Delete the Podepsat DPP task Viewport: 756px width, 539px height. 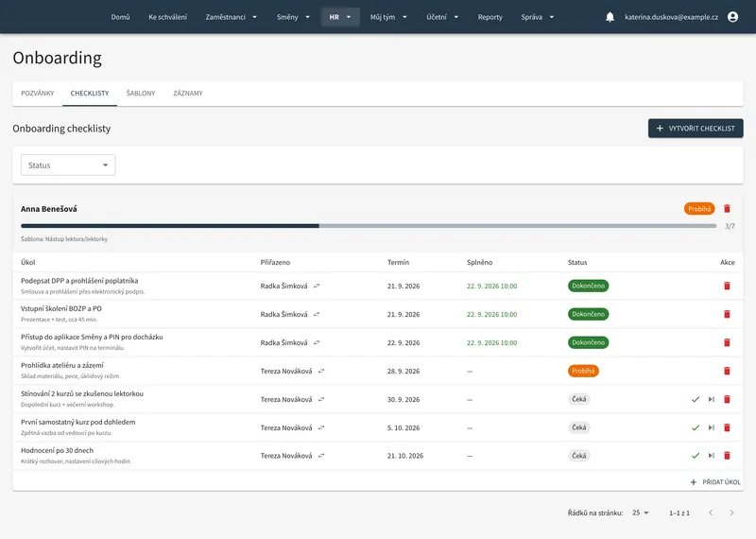coord(727,286)
